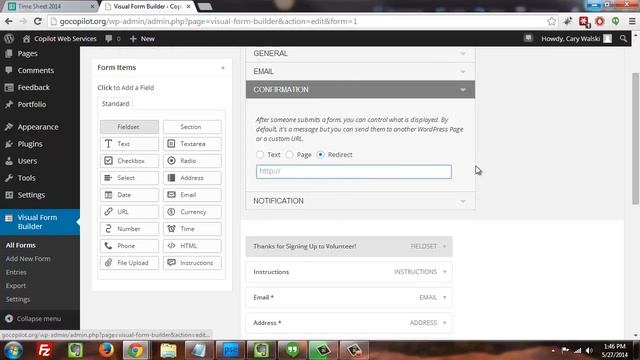Open Photoshop Elements from the taskbar
640x360 pixels.
230,350
